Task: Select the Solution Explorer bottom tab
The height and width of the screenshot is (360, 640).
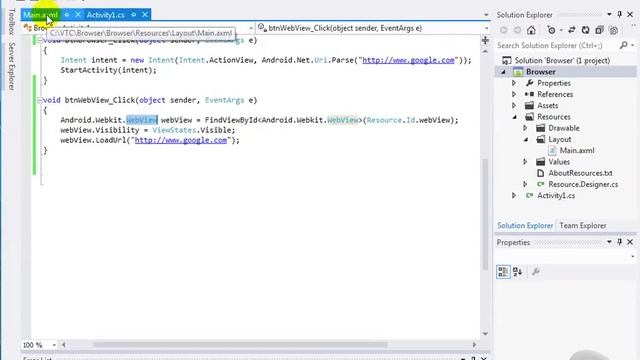Action: click(x=525, y=225)
